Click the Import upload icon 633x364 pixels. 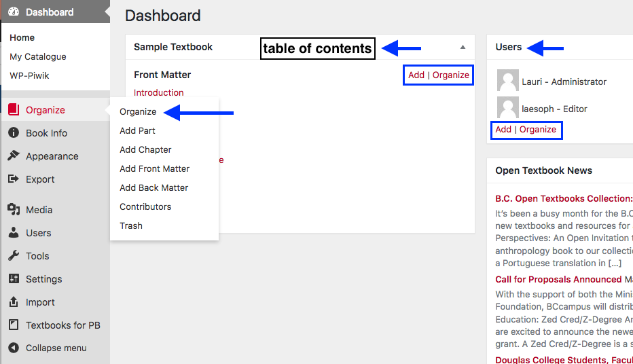pos(14,302)
